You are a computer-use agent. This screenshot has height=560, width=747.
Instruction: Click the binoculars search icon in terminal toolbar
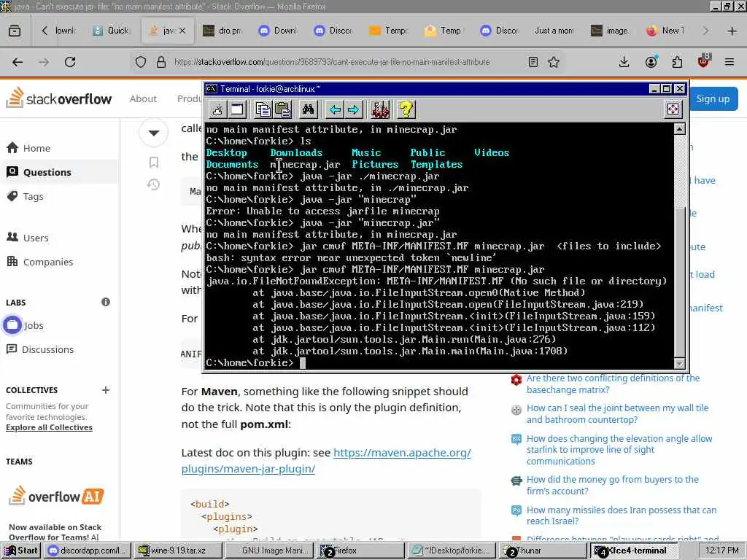[x=309, y=109]
